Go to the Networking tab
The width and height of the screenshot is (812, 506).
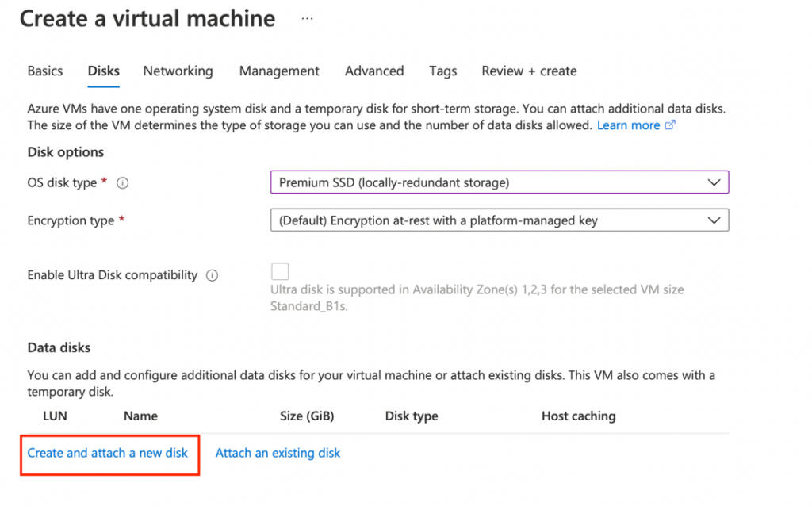pos(178,71)
